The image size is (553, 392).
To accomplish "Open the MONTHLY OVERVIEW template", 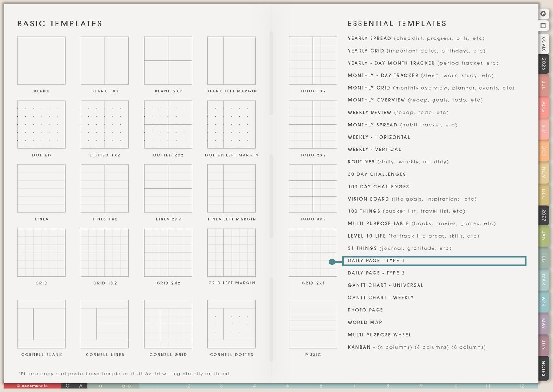I will (415, 100).
